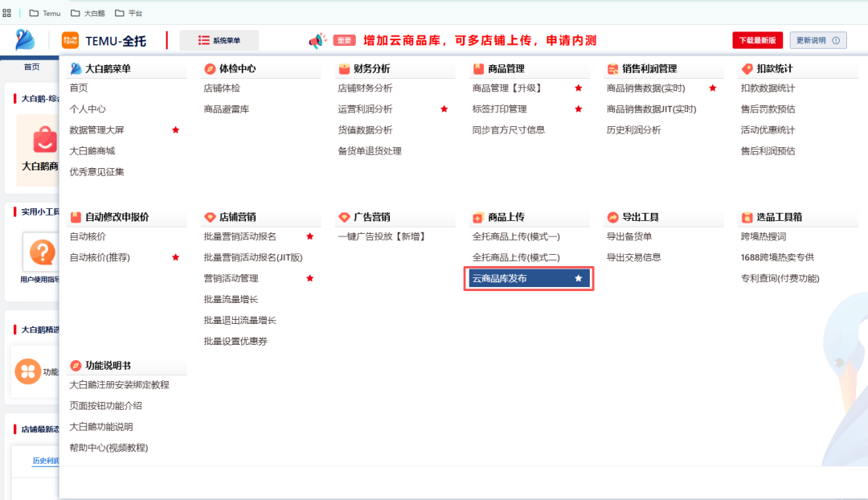This screenshot has width=868, height=500.
Task: Click 大白鹅商城 menu entry under 大白鹅菜单
Action: (x=92, y=151)
